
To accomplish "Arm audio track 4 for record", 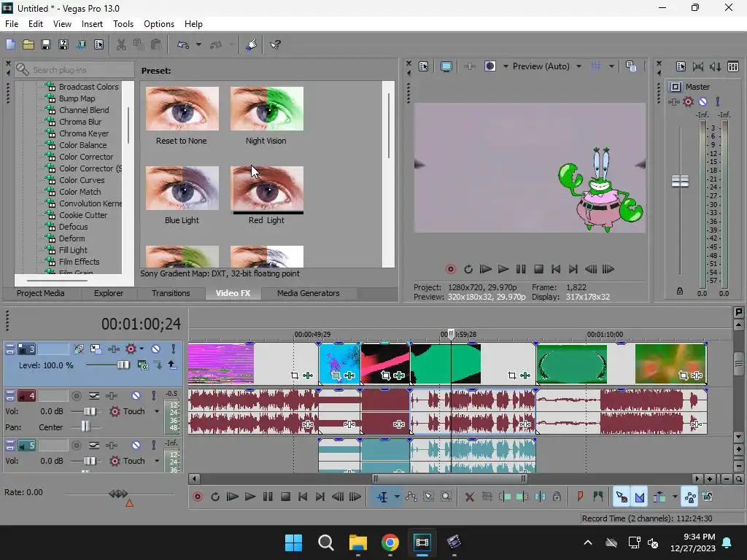I will [x=76, y=396].
